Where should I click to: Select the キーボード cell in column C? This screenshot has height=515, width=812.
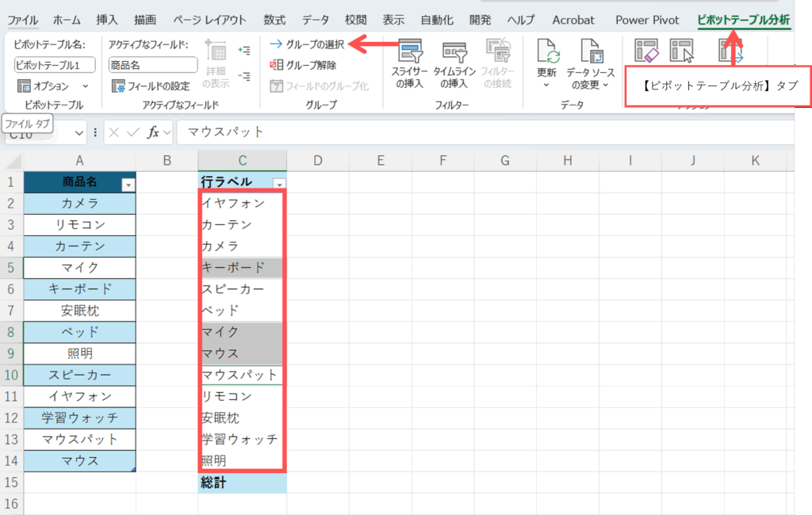coord(242,267)
